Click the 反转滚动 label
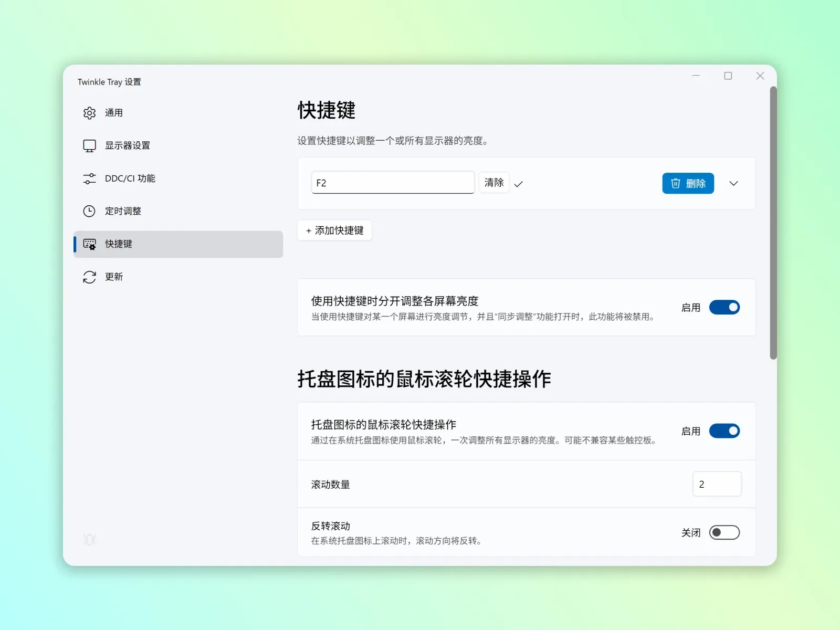The image size is (840, 630). pos(331,526)
